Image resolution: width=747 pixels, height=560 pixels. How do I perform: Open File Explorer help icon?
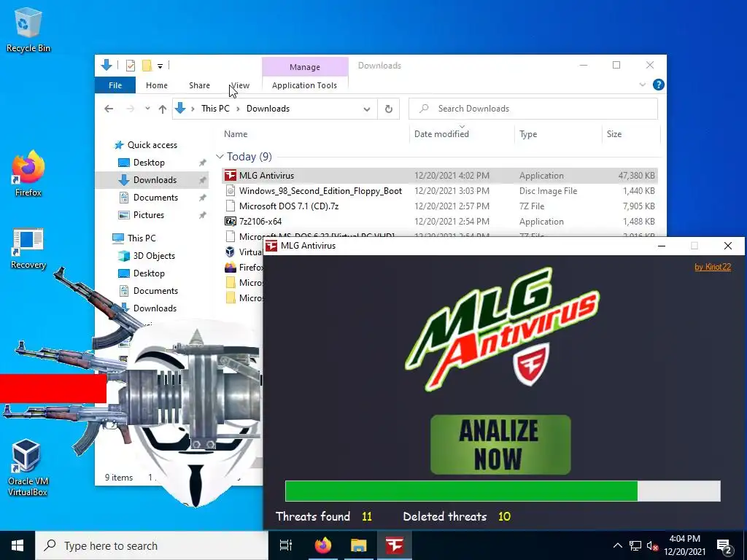click(x=659, y=85)
